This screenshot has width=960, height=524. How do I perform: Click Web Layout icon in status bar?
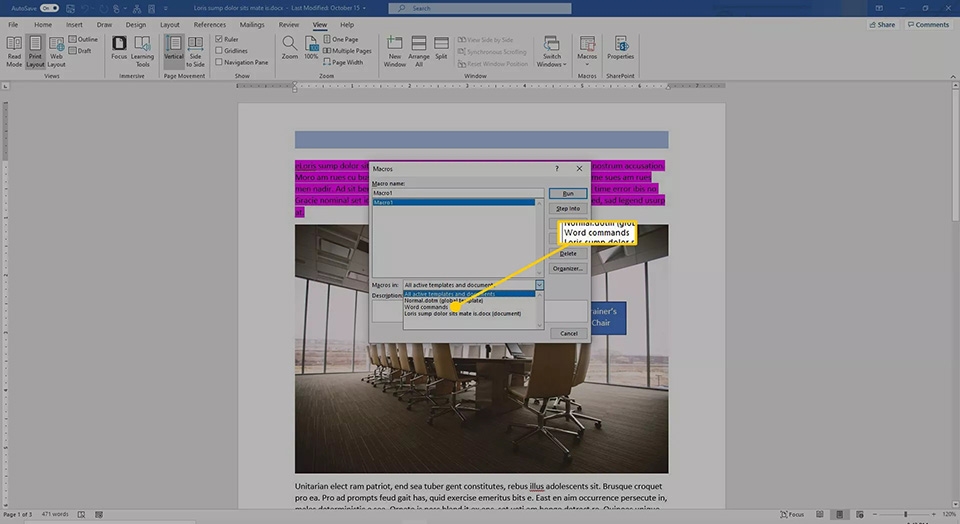860,514
